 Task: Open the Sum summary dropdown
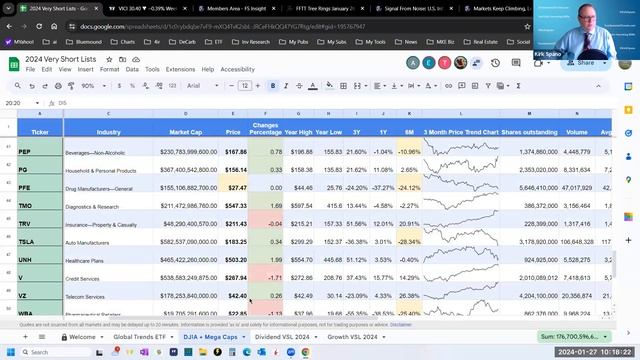coord(574,337)
